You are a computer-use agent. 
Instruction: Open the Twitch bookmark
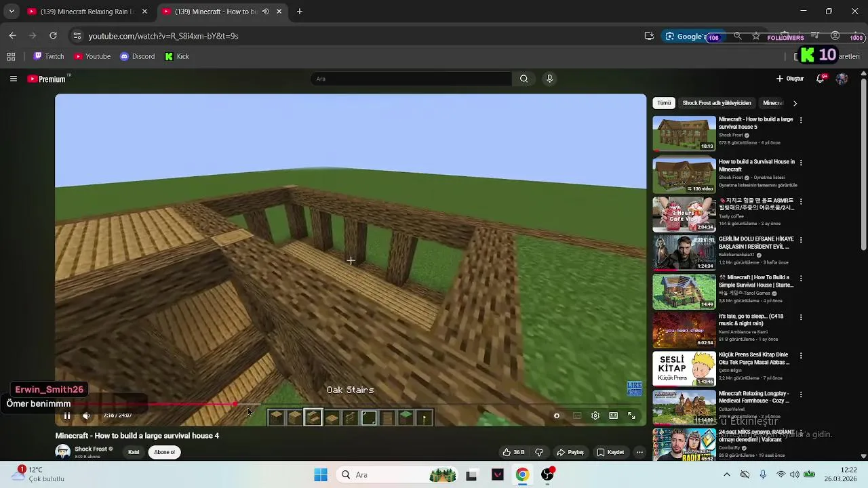[x=49, y=57]
